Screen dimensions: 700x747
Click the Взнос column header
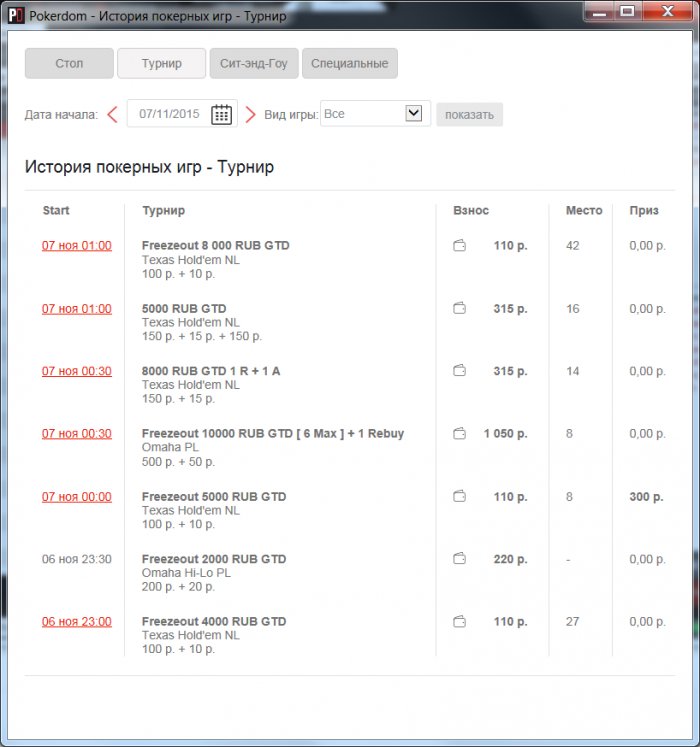[x=471, y=210]
